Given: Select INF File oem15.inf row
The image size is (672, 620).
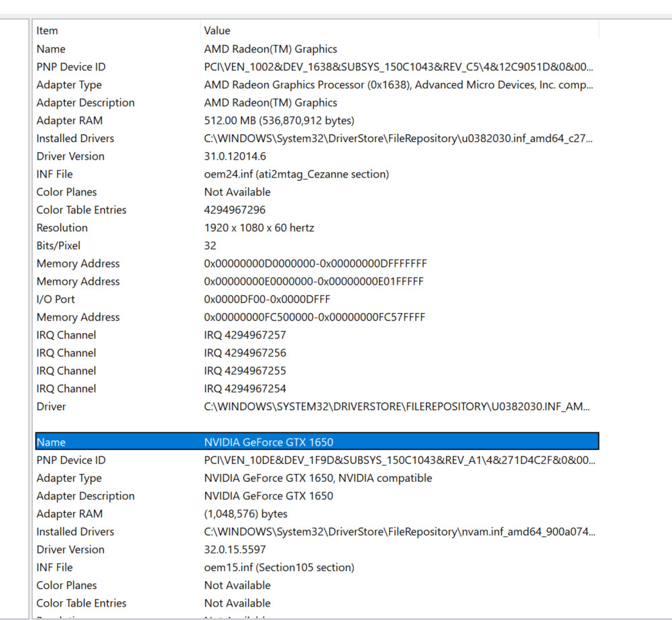Looking at the screenshot, I should pos(317,567).
